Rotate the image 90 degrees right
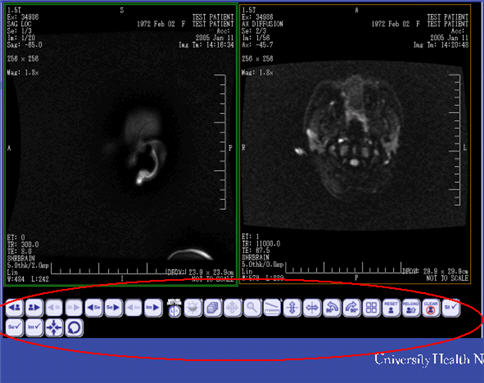Screen dimensions: 484x383 point(352,308)
